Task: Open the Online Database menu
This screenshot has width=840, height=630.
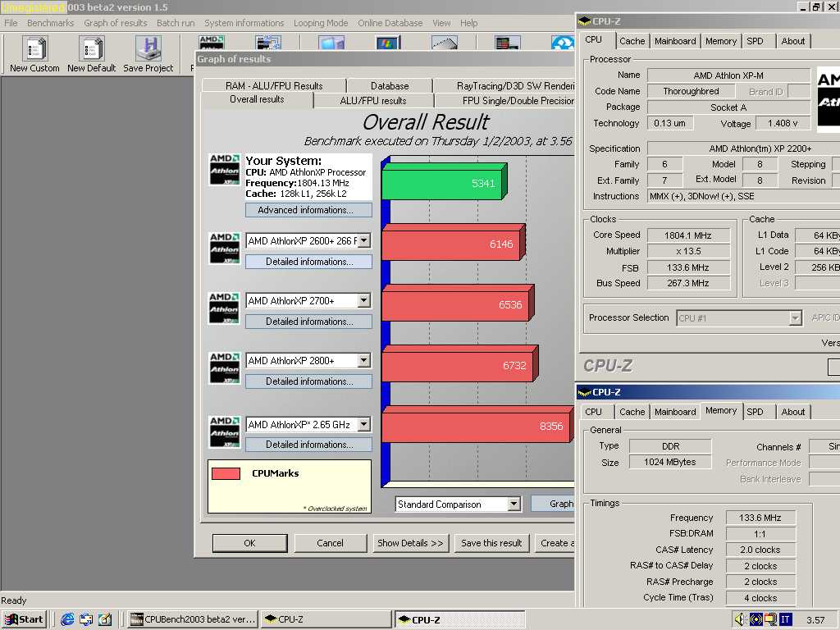Action: click(390, 23)
